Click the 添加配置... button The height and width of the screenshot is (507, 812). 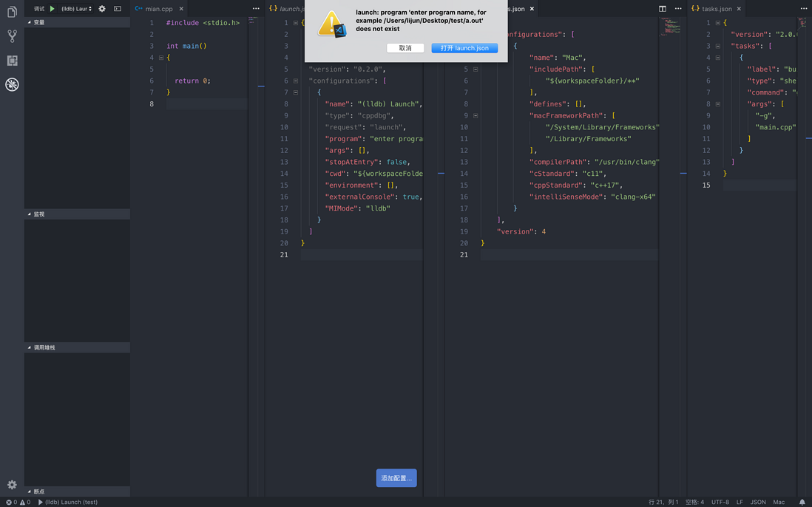point(396,478)
